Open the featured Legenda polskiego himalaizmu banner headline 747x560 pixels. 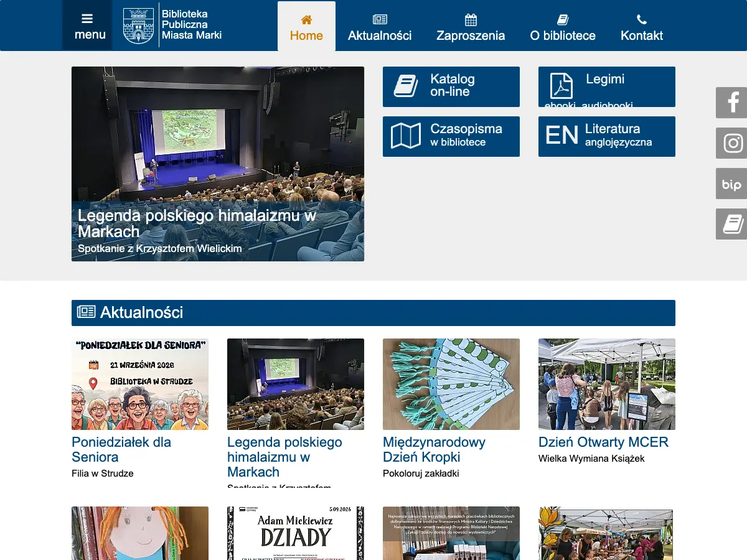coord(197,223)
